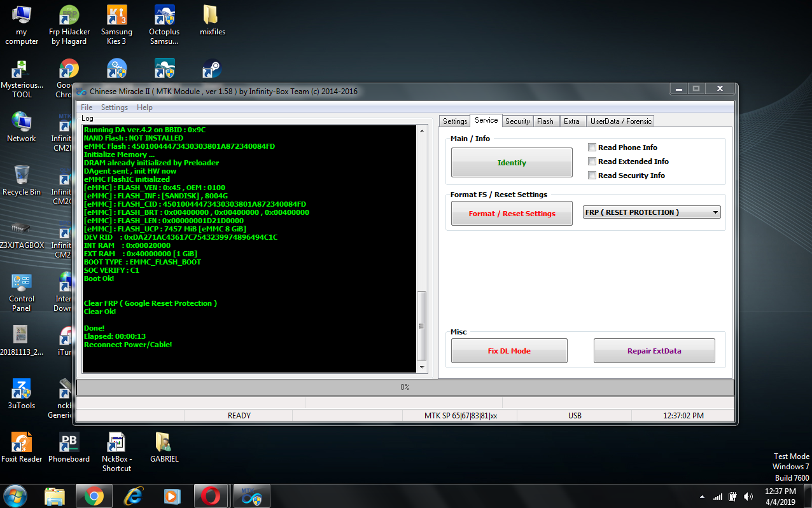This screenshot has width=812, height=508.
Task: Open NckBox - Shortcut icon
Action: coord(117,451)
